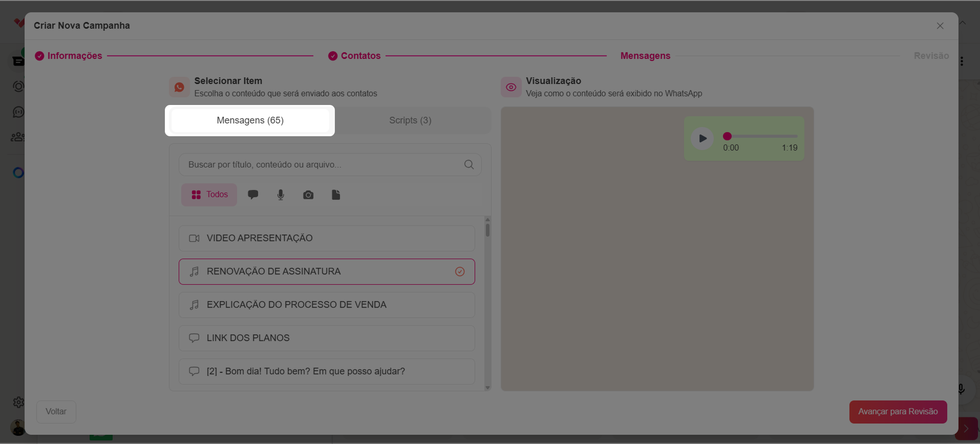Click the music note icon on RENOVAÇÃO DE ASSINATURA
980x444 pixels.
pyautogui.click(x=194, y=271)
